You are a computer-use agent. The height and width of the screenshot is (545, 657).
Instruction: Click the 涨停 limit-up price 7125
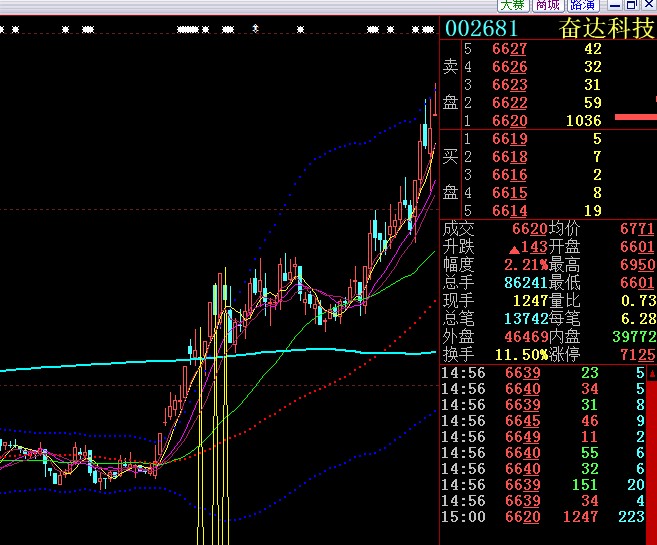[637, 355]
